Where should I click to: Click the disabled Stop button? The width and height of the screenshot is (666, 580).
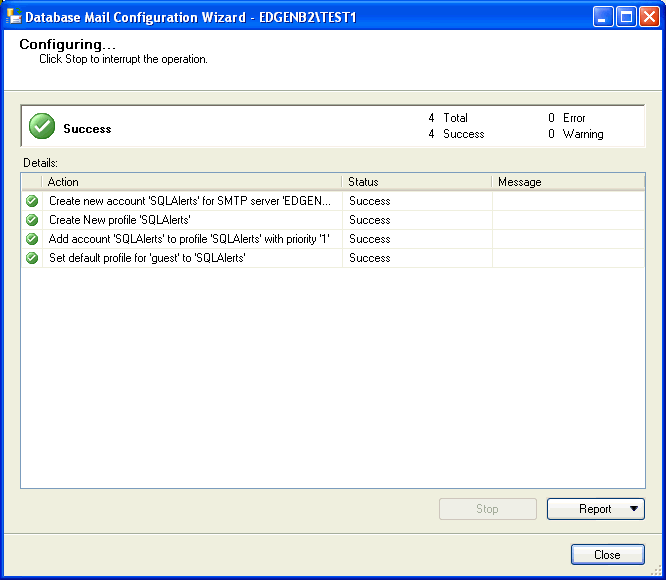[487, 509]
